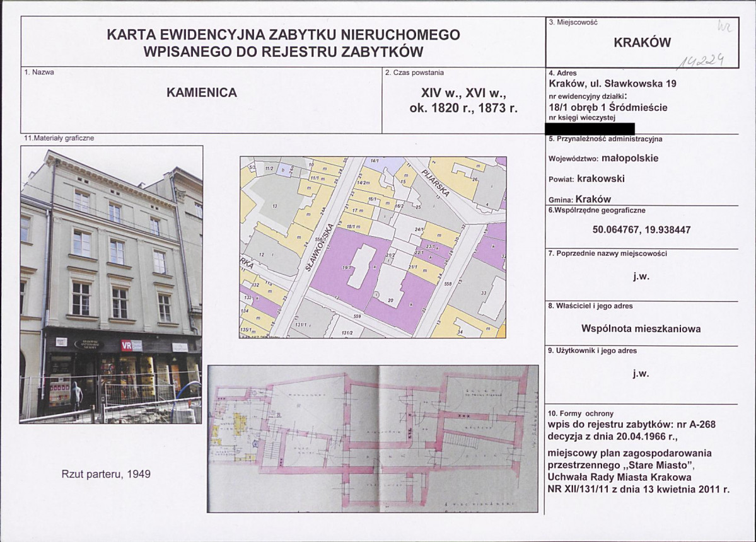Screen dimensions: 756x542
Task: Click the label '2. Czas powstania'
Action: pos(415,72)
